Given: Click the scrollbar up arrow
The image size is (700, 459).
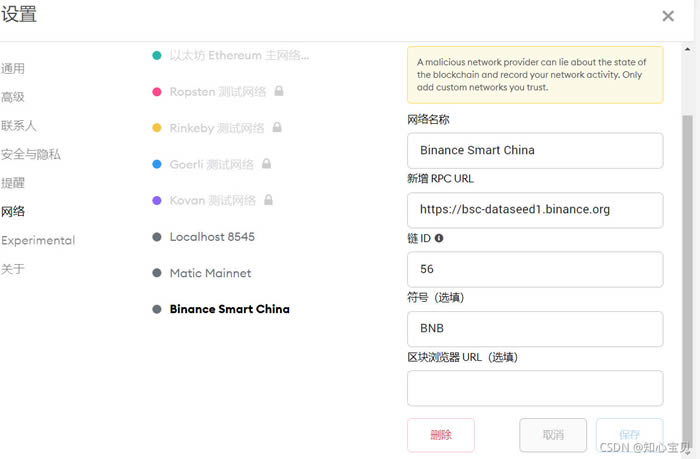Looking at the screenshot, I should 688,49.
